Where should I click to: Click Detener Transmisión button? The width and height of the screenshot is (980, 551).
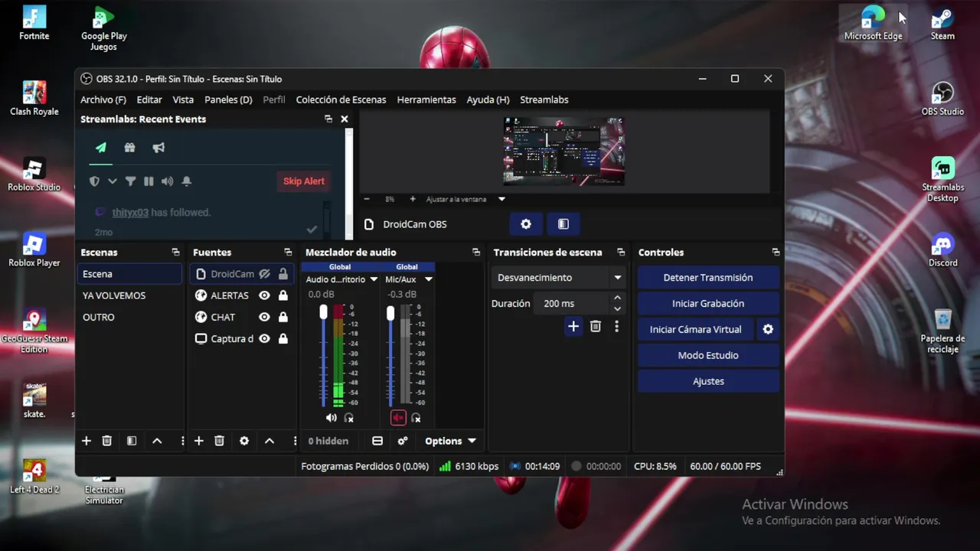click(708, 278)
